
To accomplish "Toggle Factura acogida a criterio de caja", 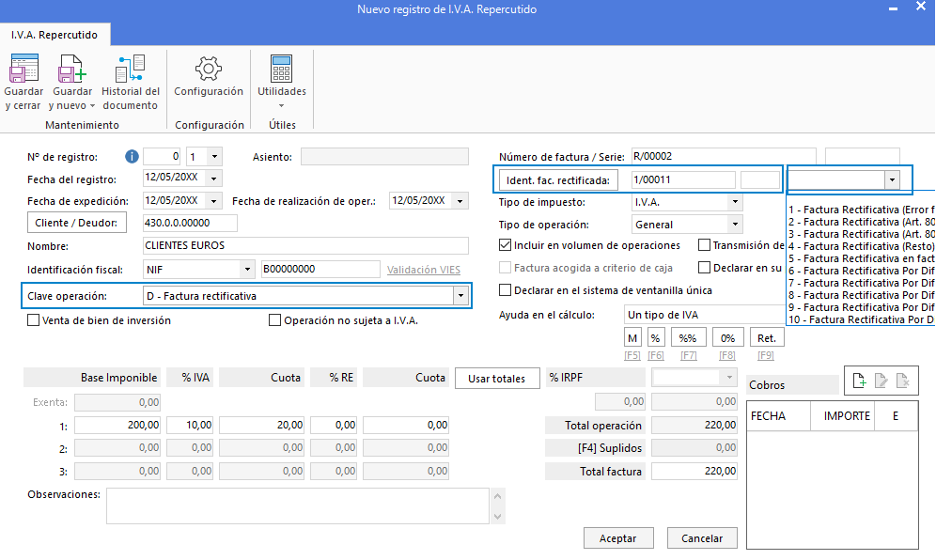I will (x=505, y=268).
